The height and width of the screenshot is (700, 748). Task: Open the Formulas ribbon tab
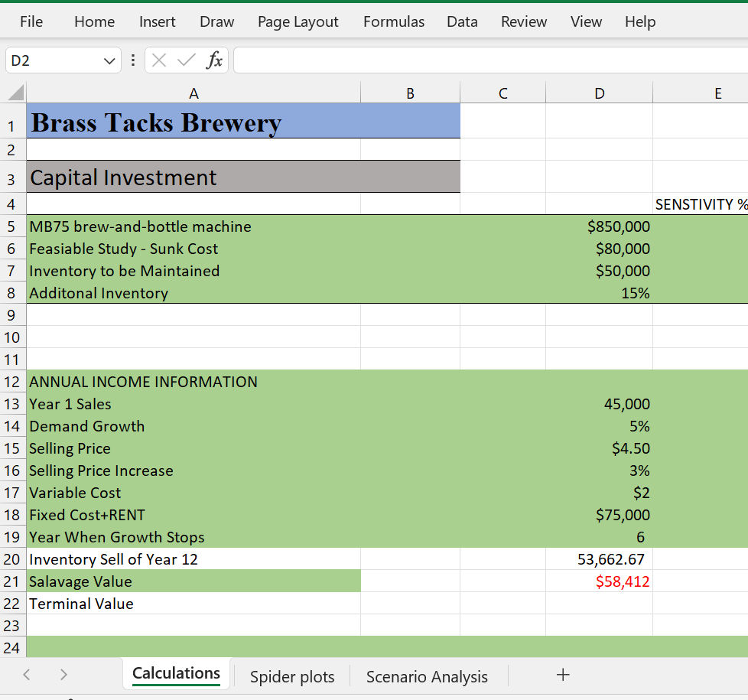[x=394, y=21]
